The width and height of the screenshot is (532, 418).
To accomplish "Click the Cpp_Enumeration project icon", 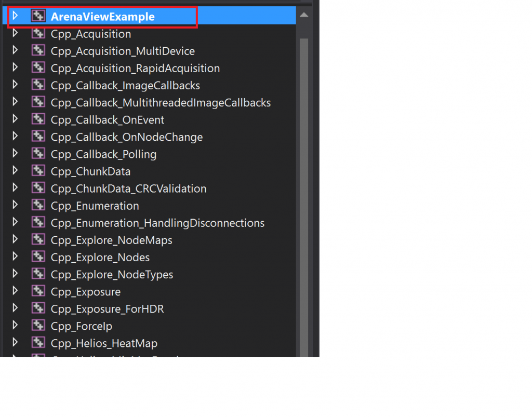I will coord(38,205).
